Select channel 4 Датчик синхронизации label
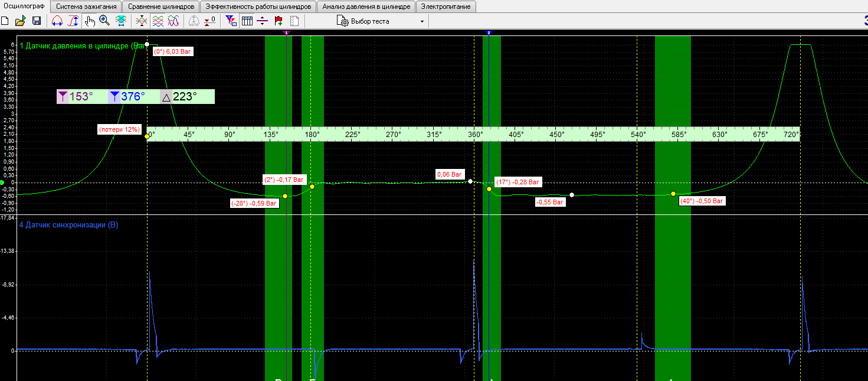Screen dimensions: 868x381 68,224
